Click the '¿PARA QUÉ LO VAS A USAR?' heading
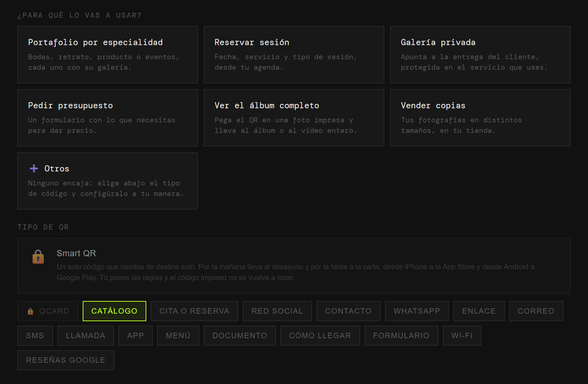 click(x=79, y=15)
